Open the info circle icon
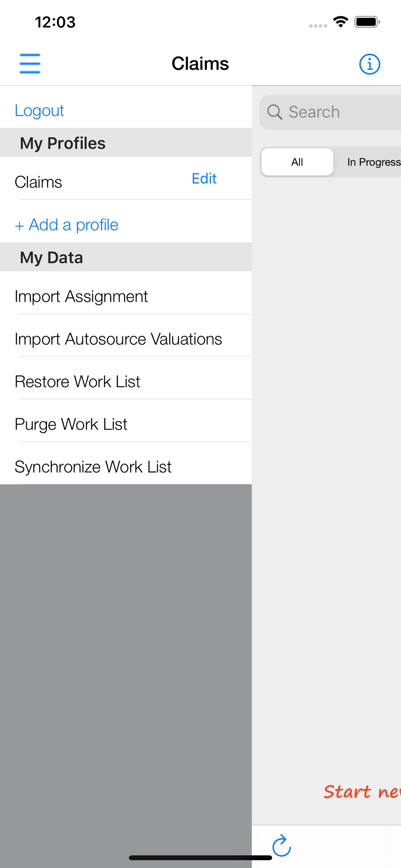 369,64
